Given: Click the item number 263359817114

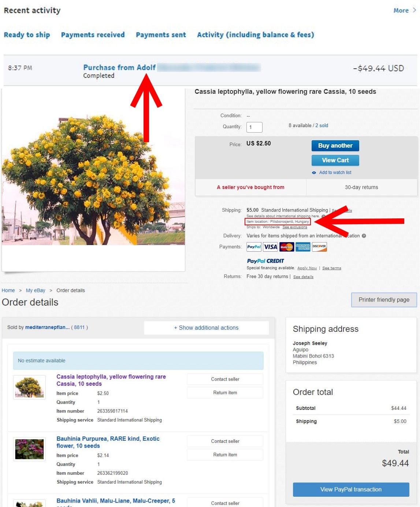Looking at the screenshot, I should (112, 411).
